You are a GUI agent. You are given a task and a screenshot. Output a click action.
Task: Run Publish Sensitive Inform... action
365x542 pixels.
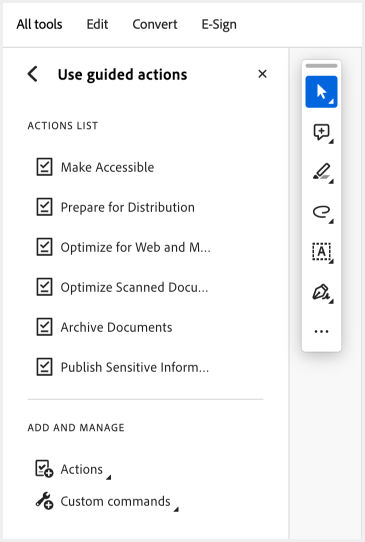pyautogui.click(x=123, y=367)
